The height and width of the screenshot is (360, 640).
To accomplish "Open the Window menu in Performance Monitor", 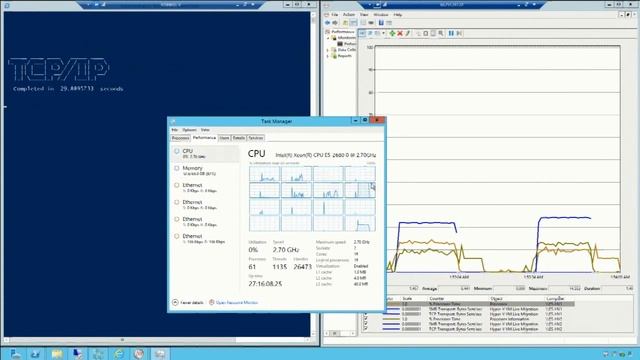I will coord(381,15).
